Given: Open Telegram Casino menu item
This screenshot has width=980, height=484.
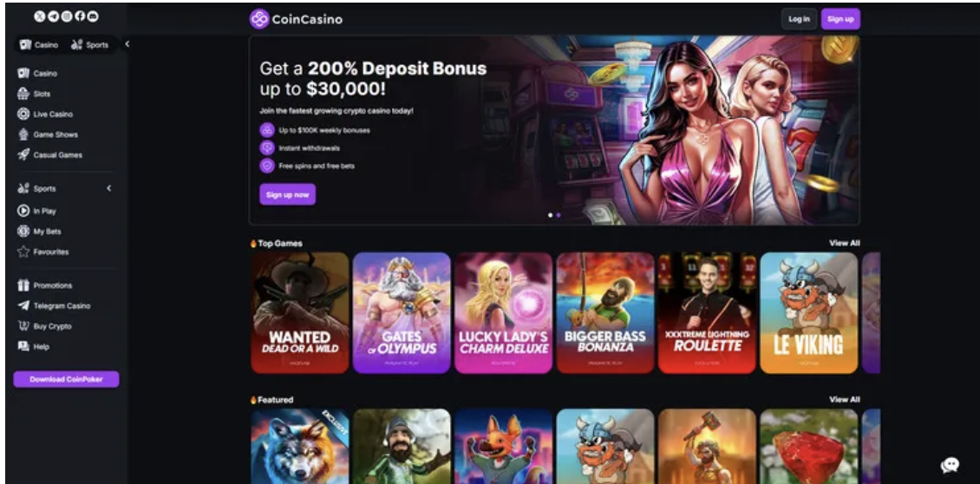Looking at the screenshot, I should click(54, 306).
